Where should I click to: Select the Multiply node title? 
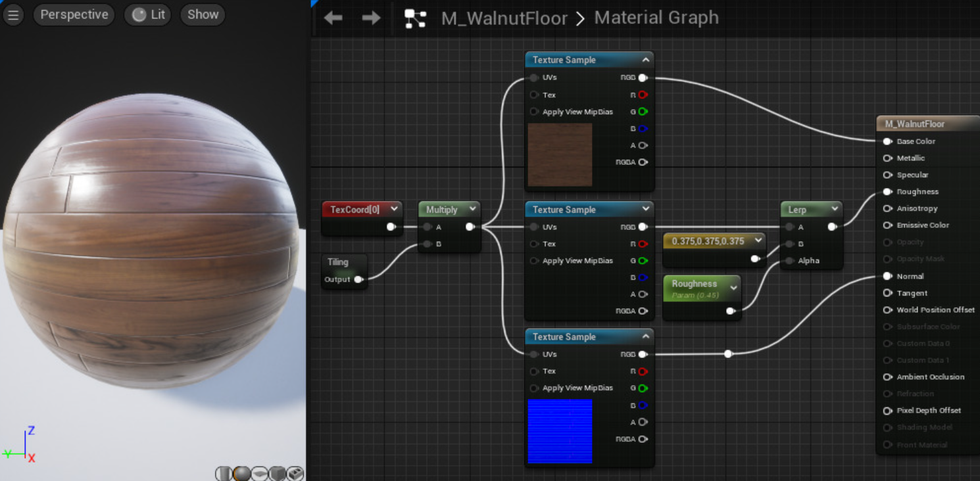[x=441, y=210]
